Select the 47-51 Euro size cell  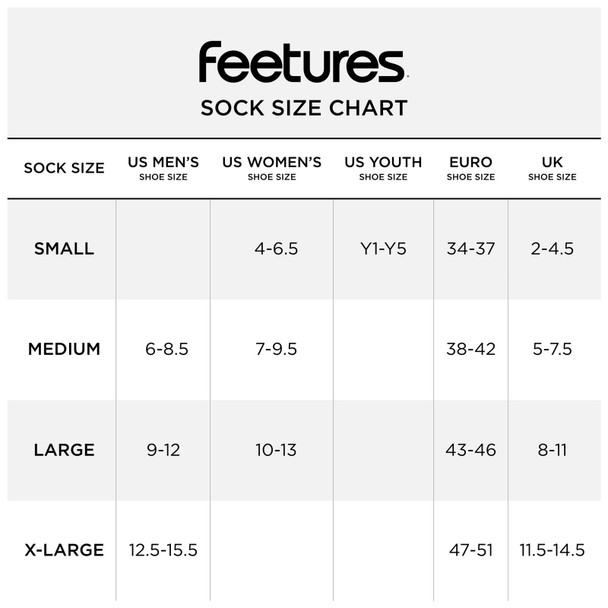470,550
